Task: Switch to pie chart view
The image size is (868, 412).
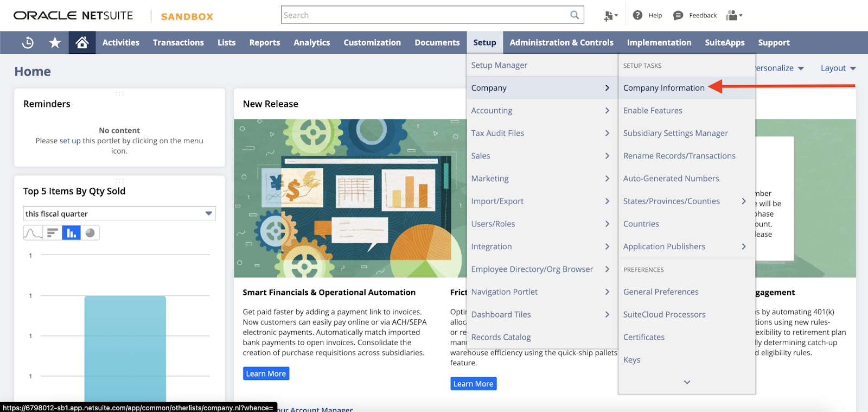Action: 90,233
